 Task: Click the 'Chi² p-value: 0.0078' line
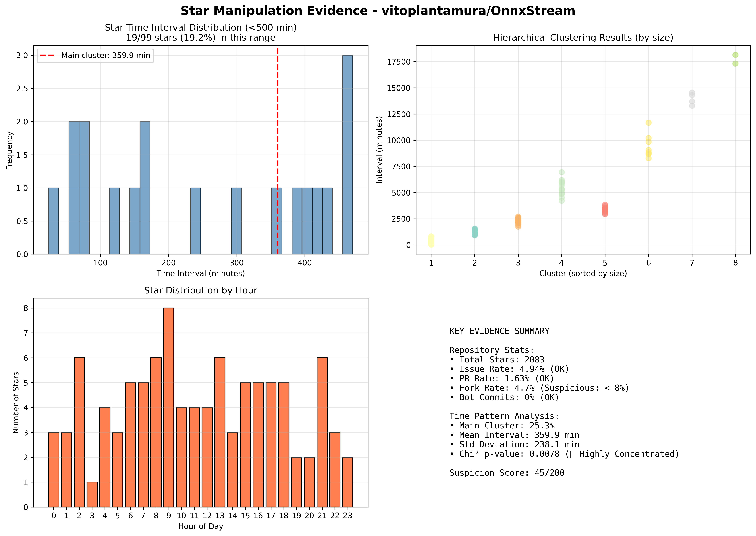(x=504, y=454)
